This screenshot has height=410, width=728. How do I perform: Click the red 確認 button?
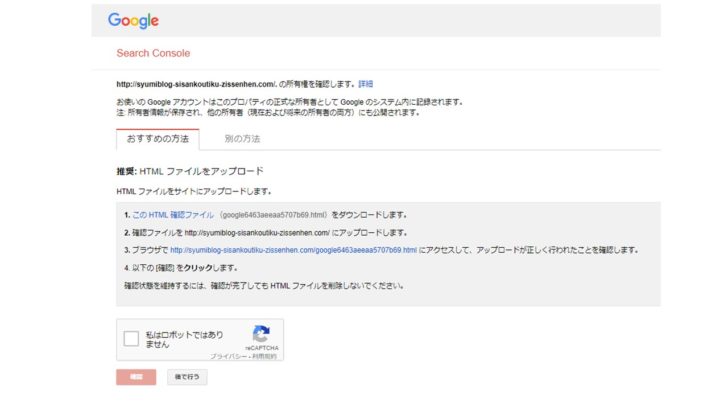pos(136,377)
